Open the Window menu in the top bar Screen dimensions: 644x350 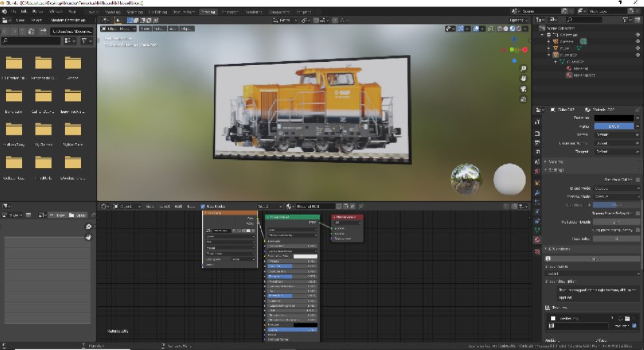[56, 12]
